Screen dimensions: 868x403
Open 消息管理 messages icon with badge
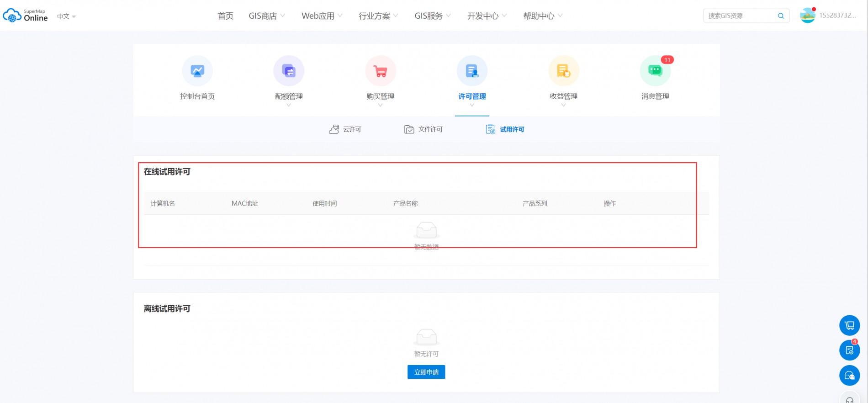point(655,71)
